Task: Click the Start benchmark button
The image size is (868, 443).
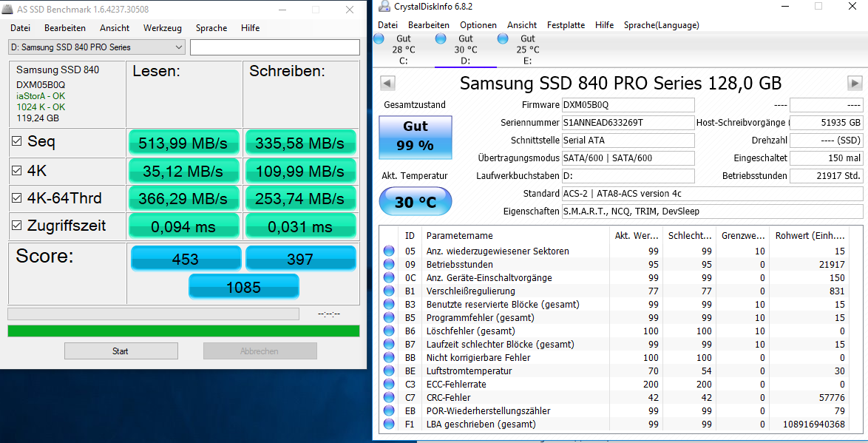Action: click(x=121, y=351)
